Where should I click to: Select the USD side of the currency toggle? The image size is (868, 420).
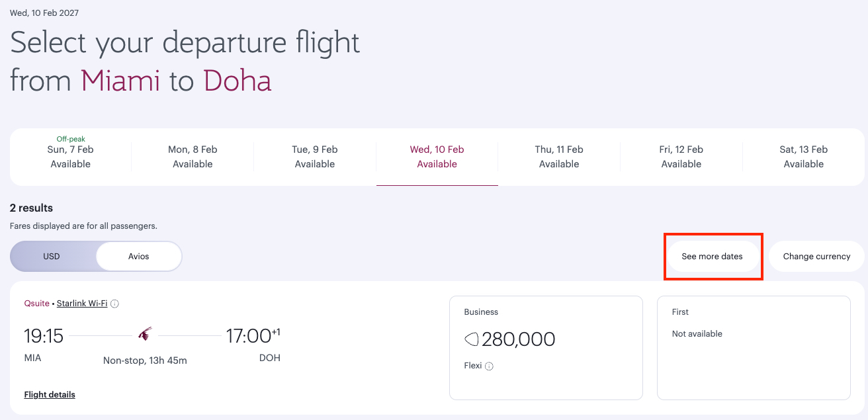click(x=51, y=256)
